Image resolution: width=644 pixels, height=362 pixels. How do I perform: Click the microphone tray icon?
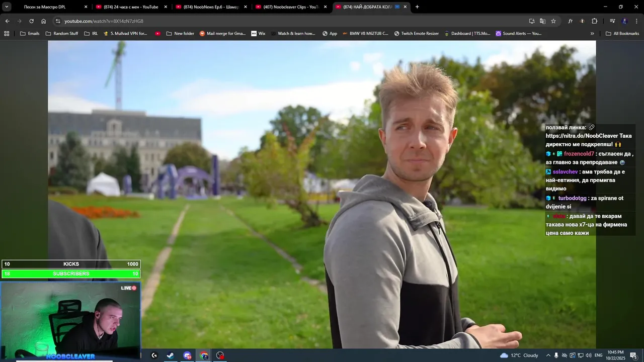[x=556, y=355]
